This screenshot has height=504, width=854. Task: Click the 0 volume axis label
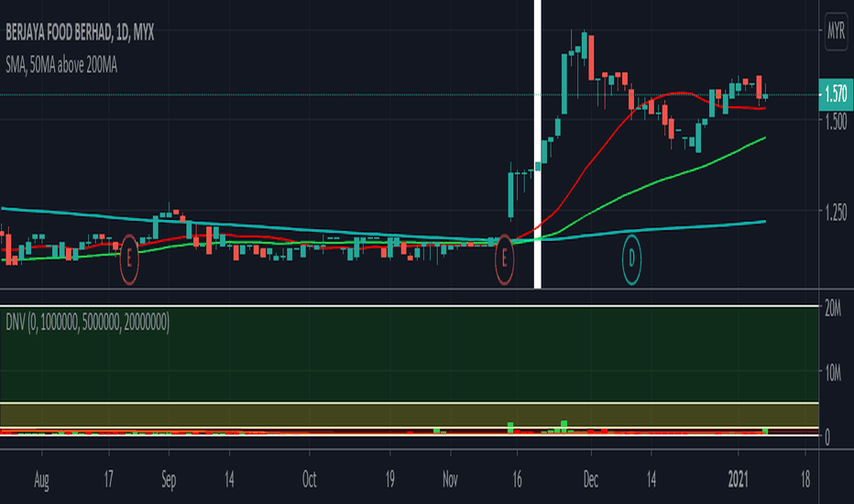827,437
